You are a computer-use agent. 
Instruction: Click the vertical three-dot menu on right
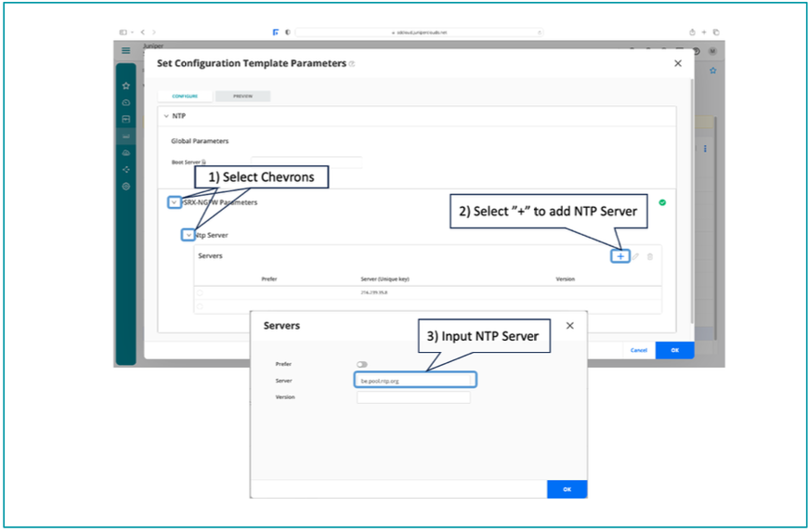[705, 149]
